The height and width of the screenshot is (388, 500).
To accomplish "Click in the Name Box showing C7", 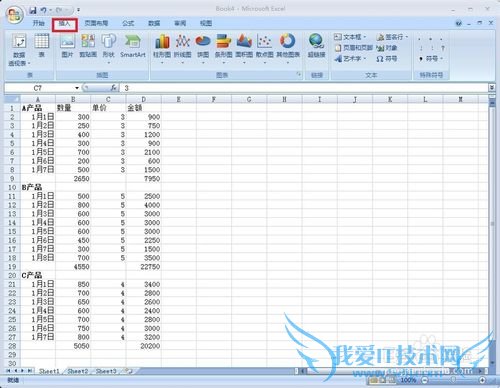I will [39, 88].
